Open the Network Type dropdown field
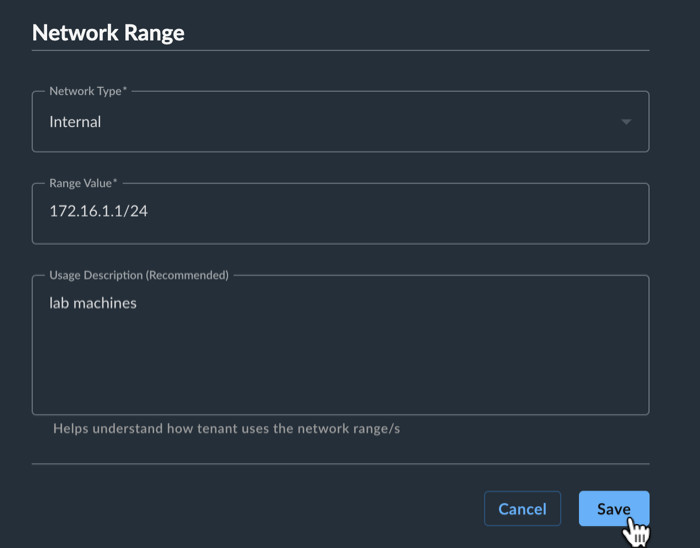 341,121
